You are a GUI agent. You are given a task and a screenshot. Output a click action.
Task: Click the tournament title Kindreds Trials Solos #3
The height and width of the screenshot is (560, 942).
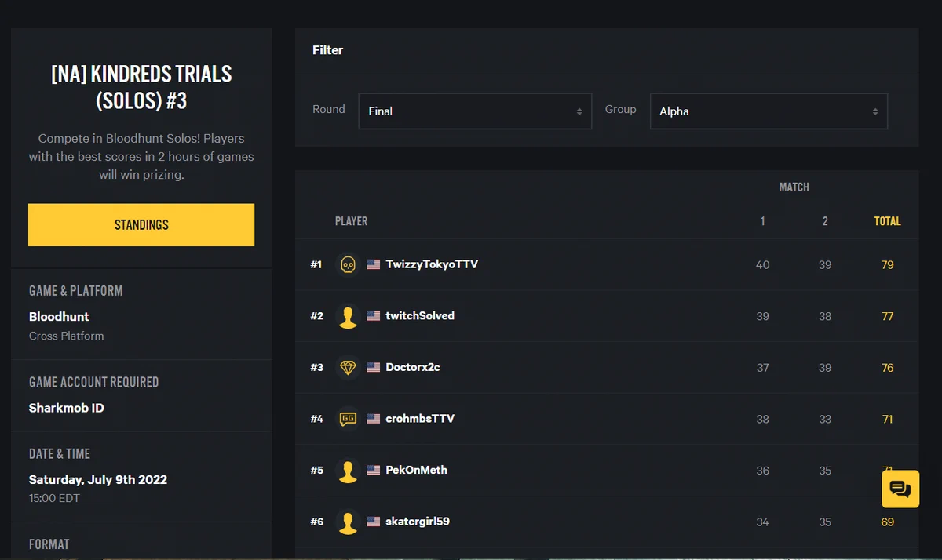[141, 87]
